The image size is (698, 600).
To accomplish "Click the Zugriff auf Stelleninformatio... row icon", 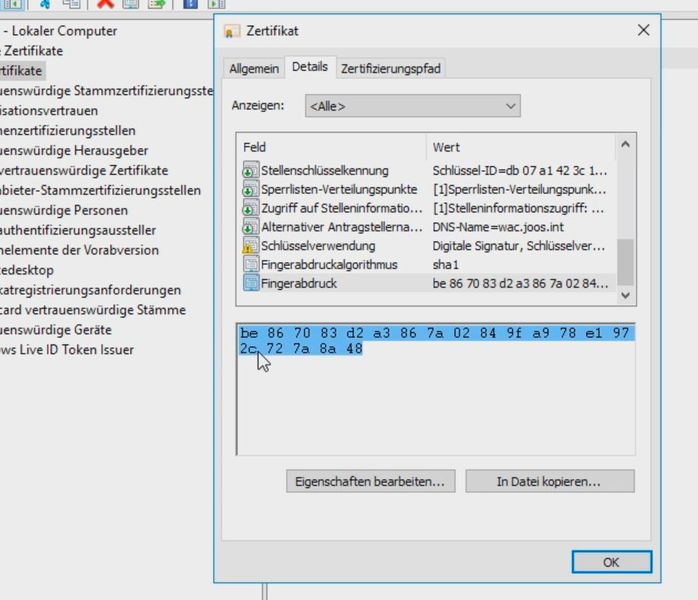I will 251,208.
